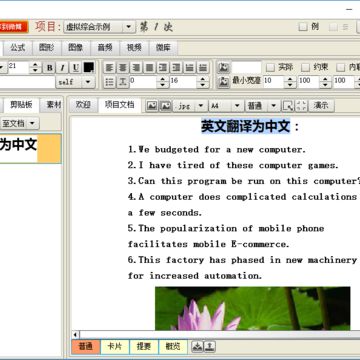Toggle the checkbox next to 内
Image resolution: width=360 pixels, height=360 pixels.
340,68
